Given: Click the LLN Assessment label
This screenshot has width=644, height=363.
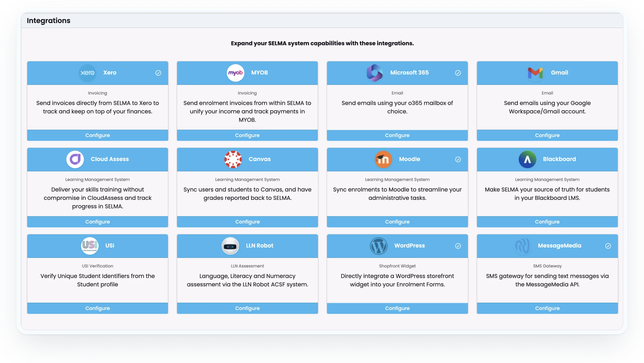Looking at the screenshot, I should [x=247, y=266].
